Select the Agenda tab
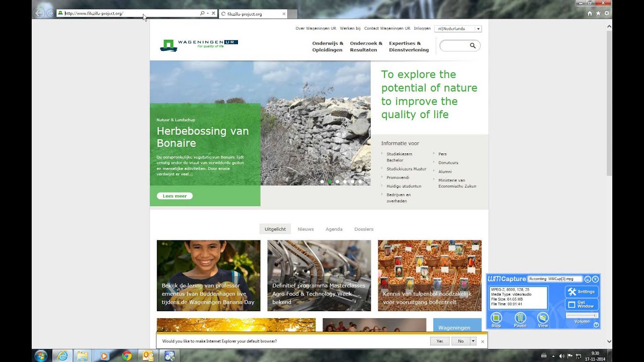The width and height of the screenshot is (644, 362). click(334, 229)
